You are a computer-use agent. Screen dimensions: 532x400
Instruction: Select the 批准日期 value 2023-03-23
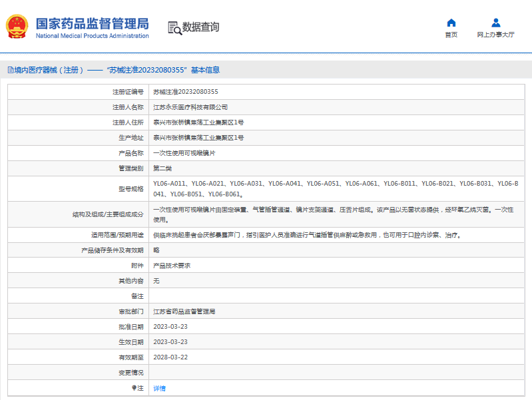(x=170, y=327)
